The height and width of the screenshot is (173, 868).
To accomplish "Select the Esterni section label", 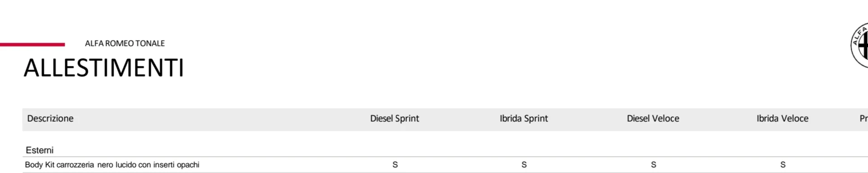I will tap(39, 150).
